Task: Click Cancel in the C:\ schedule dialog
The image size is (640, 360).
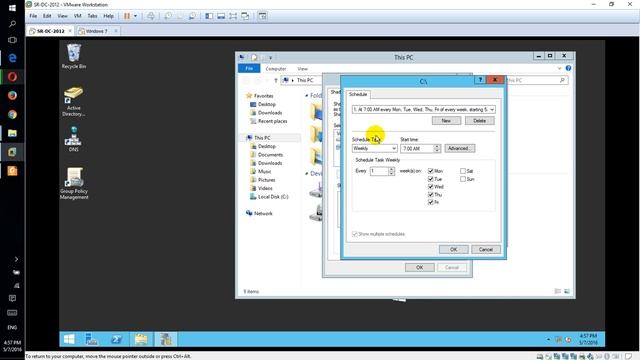Action: [x=486, y=249]
